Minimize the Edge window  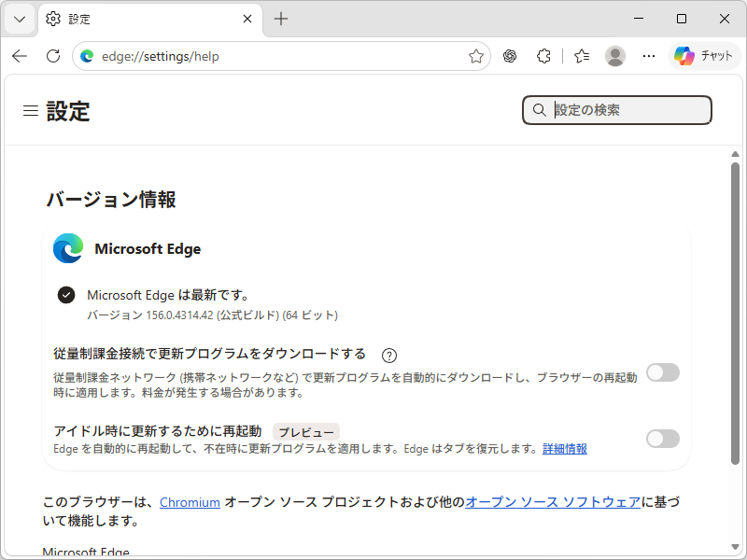639,19
